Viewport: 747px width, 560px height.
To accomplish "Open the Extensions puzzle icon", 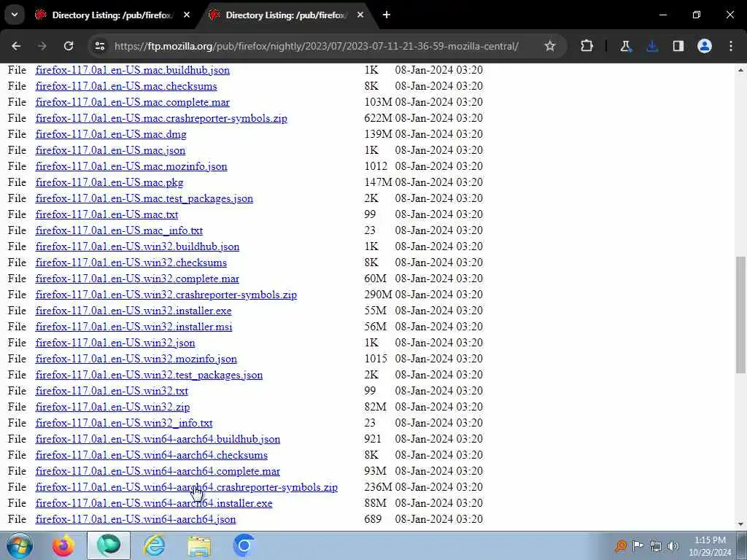I will pyautogui.click(x=587, y=46).
